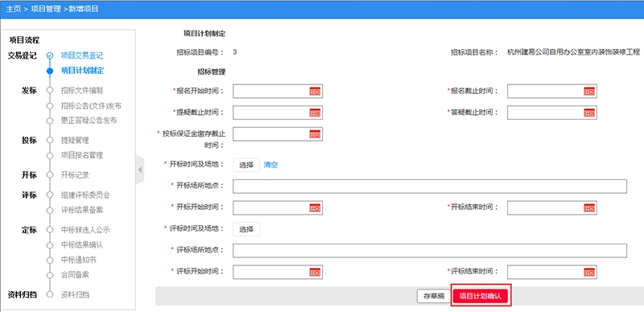
Task: Open 开标记录 step label
Action: 75,175
